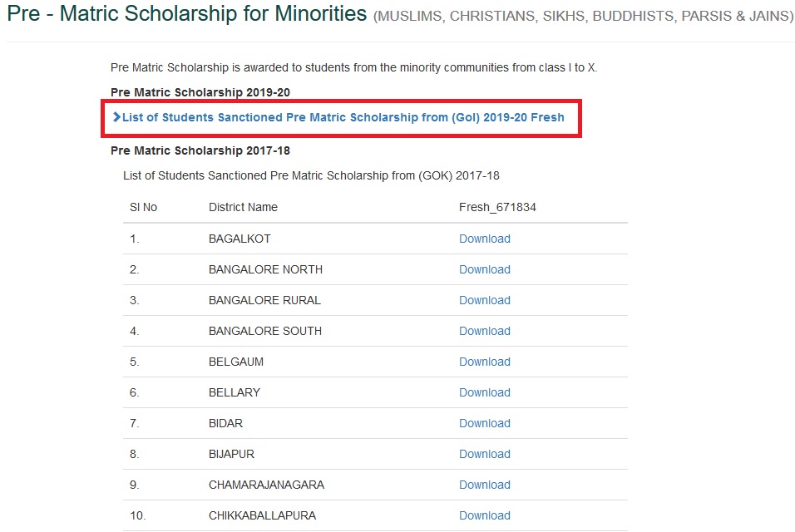Screen dimensions: 795x532
Task: Click the Sl No column header
Action: [144, 207]
